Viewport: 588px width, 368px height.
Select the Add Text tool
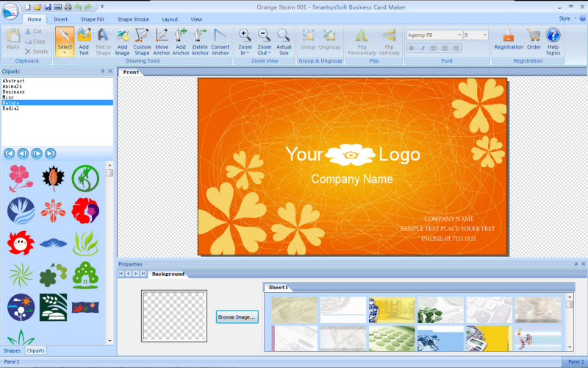point(84,41)
